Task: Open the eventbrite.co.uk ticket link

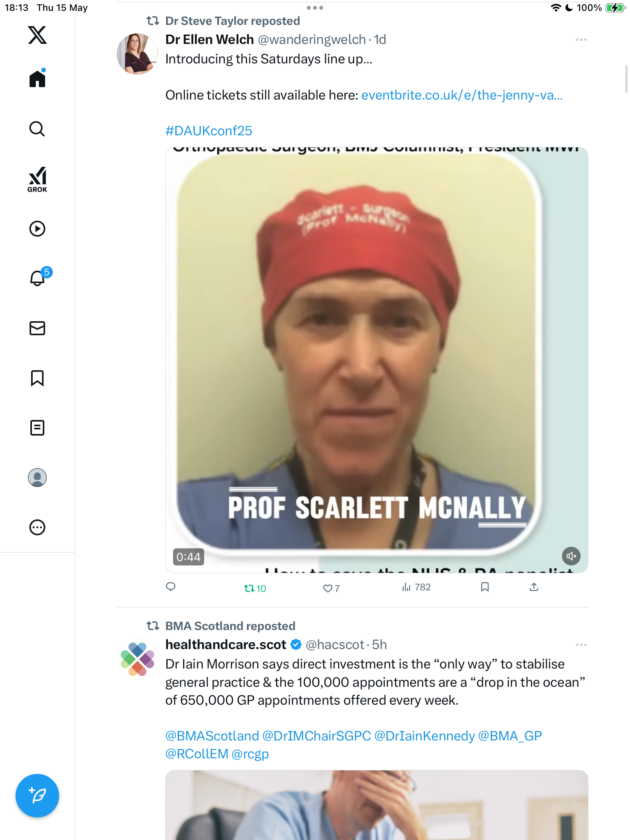Action: [x=462, y=95]
